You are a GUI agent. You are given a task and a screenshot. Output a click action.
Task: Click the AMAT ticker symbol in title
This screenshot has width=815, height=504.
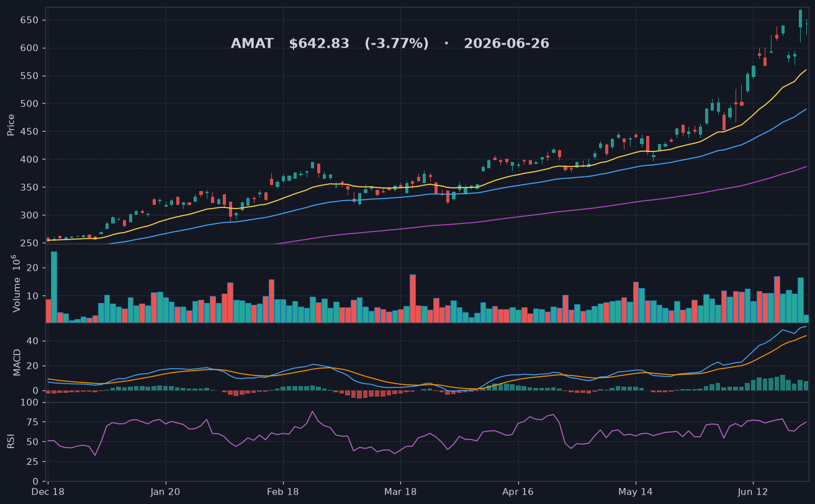252,44
